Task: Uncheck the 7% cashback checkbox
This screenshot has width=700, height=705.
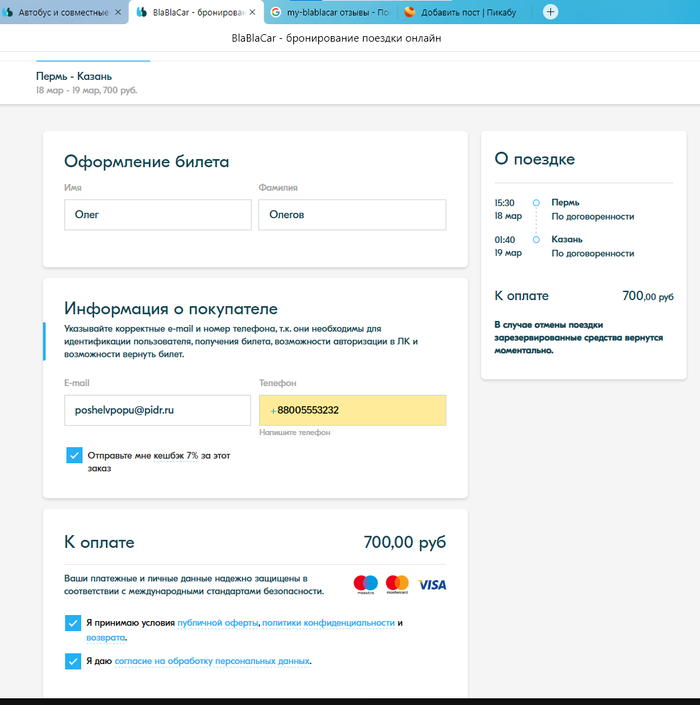Action: point(74,455)
